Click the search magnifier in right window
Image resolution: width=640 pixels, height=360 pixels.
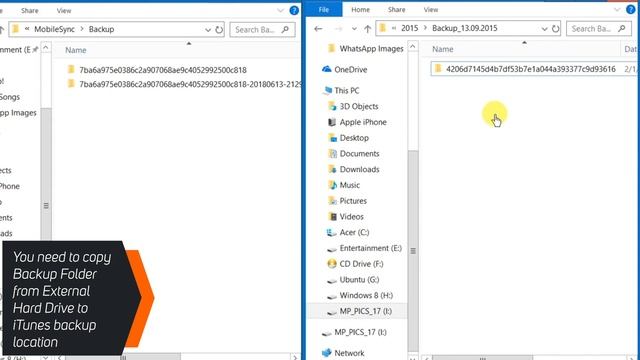pos(622,29)
